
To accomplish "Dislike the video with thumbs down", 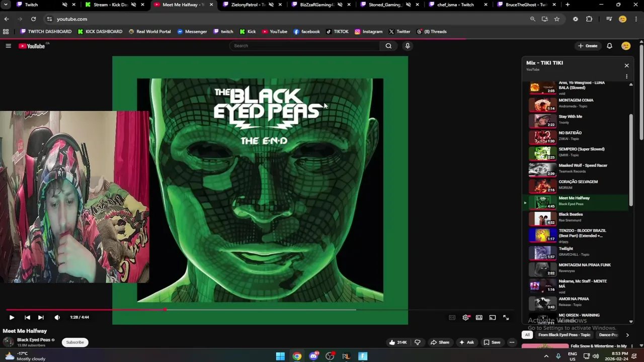I will [417, 342].
